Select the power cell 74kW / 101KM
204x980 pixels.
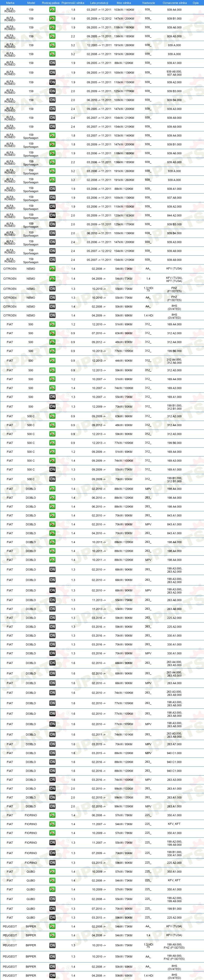tap(124, 735)
